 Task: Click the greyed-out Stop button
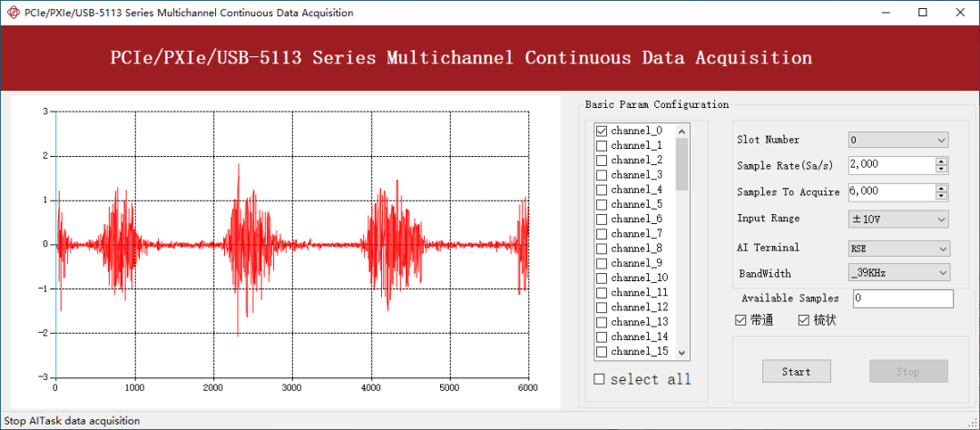pyautogui.click(x=908, y=371)
